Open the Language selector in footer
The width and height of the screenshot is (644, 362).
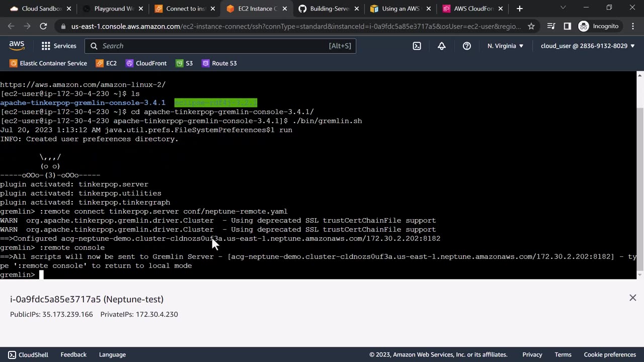click(112, 354)
